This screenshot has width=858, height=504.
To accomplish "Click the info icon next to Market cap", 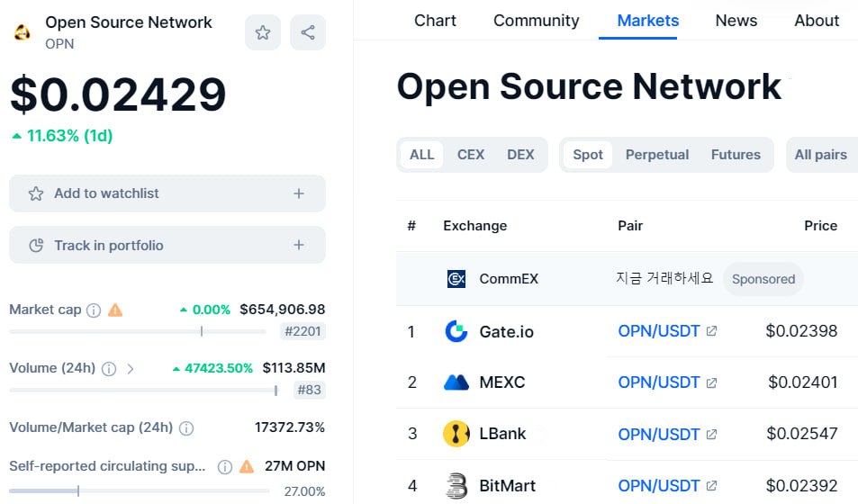I will [94, 310].
